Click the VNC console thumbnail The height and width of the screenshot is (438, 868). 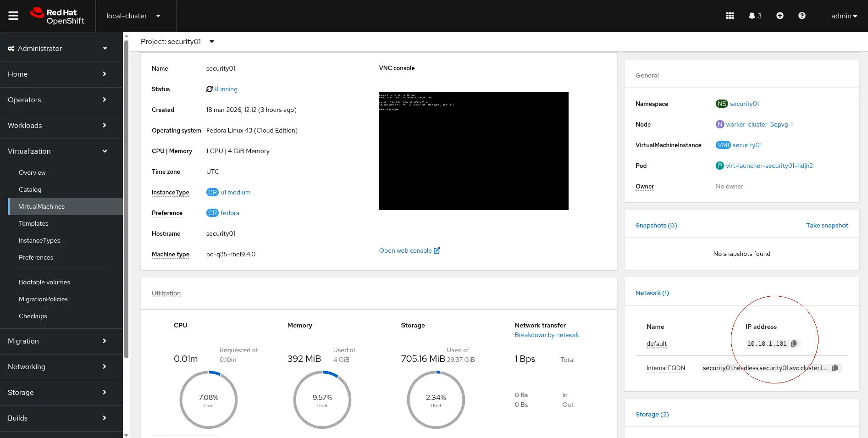click(x=473, y=151)
